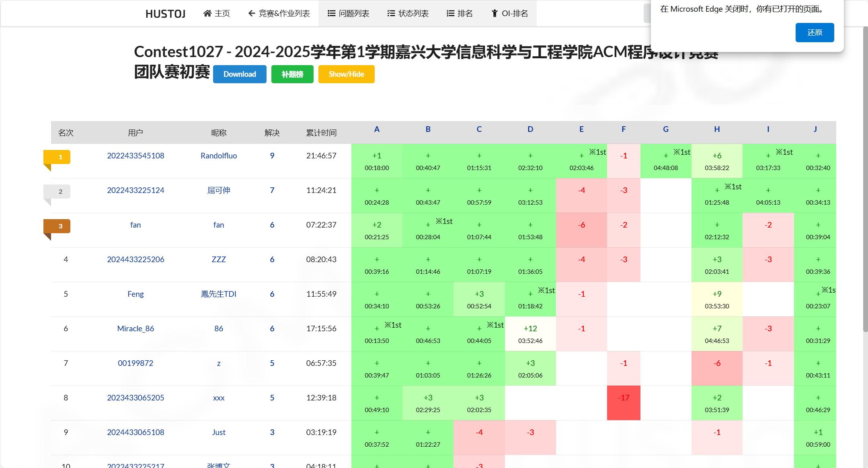Click solved count 9 for Randolfluo
The width and height of the screenshot is (868, 468).
tap(272, 156)
